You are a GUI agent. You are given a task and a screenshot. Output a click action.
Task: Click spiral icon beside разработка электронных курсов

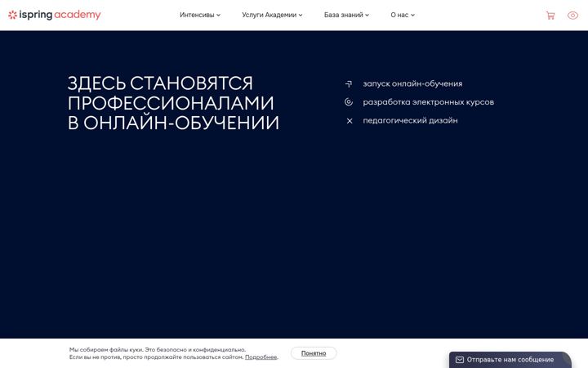coord(349,101)
